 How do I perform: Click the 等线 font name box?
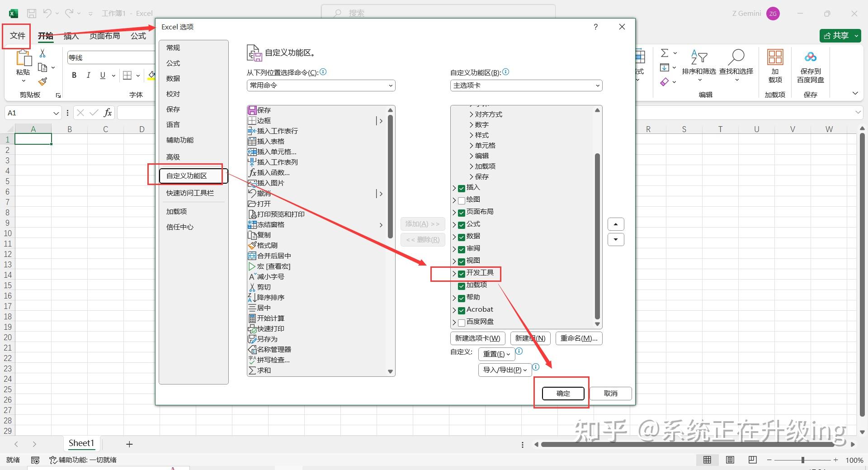coord(111,57)
